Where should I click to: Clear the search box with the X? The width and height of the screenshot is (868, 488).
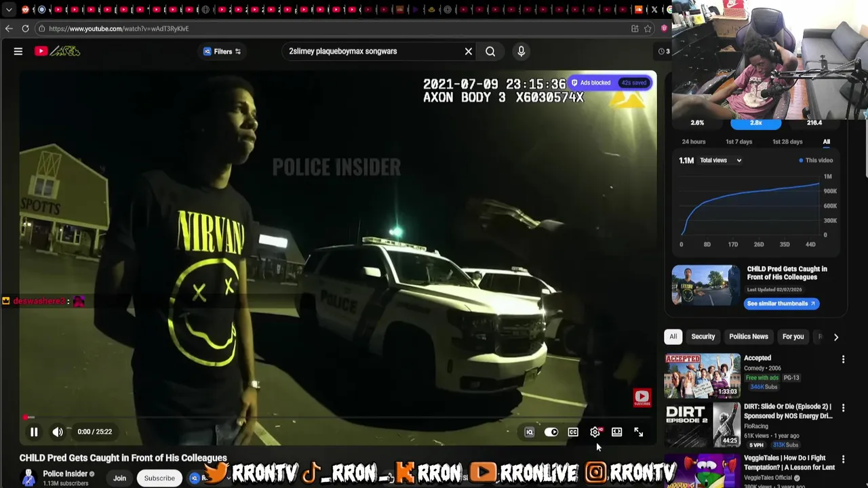[468, 52]
